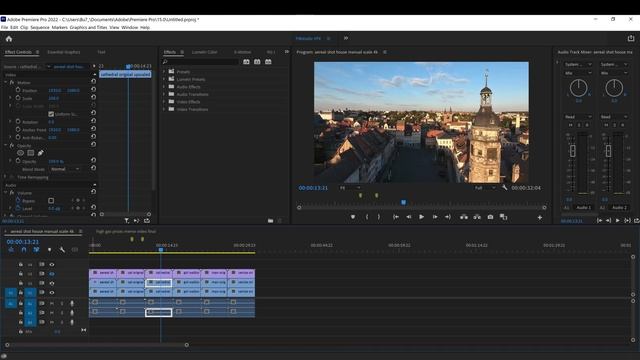Toggle the visibility eye of the top video track

52,264
